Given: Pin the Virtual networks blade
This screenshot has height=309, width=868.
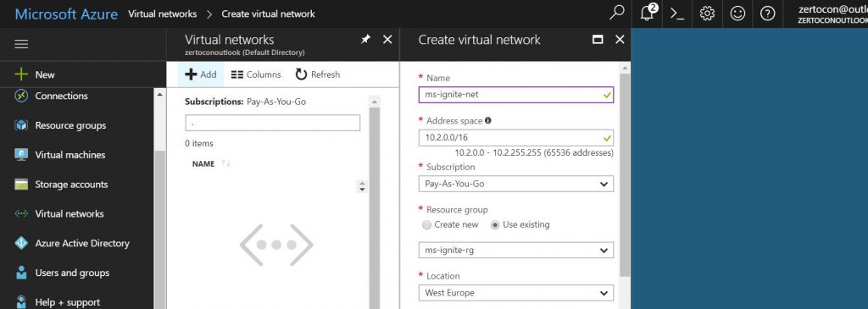Looking at the screenshot, I should coord(365,39).
